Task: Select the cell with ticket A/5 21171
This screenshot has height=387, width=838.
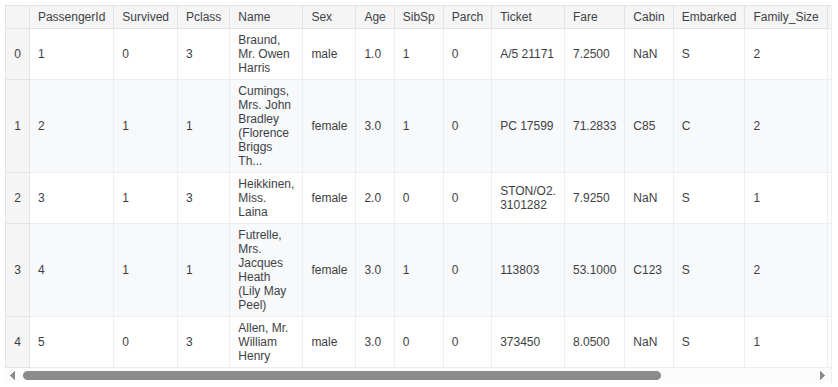Action: click(528, 54)
